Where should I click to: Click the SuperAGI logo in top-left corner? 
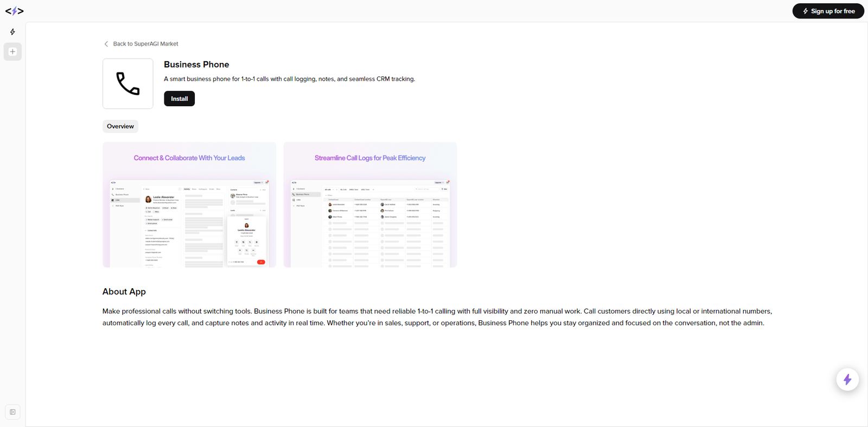14,11
